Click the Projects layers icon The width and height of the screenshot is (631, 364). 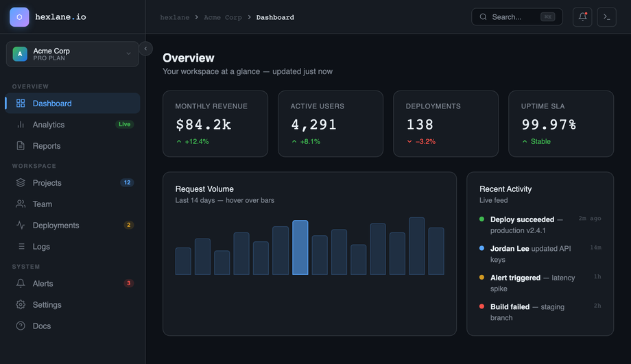pos(21,182)
